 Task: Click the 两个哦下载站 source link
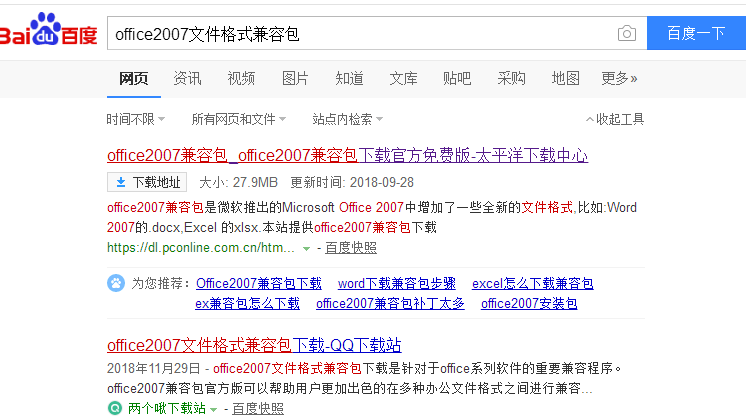[x=167, y=408]
